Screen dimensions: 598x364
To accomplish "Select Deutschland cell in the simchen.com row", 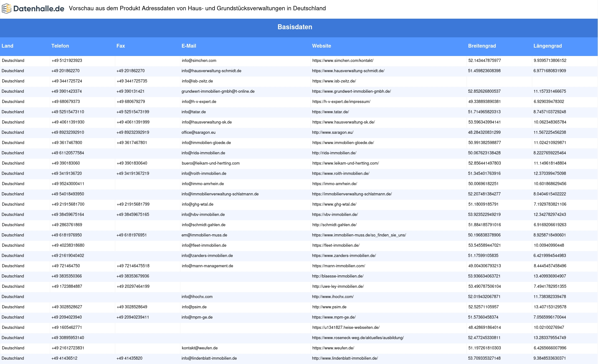I will coord(13,61).
